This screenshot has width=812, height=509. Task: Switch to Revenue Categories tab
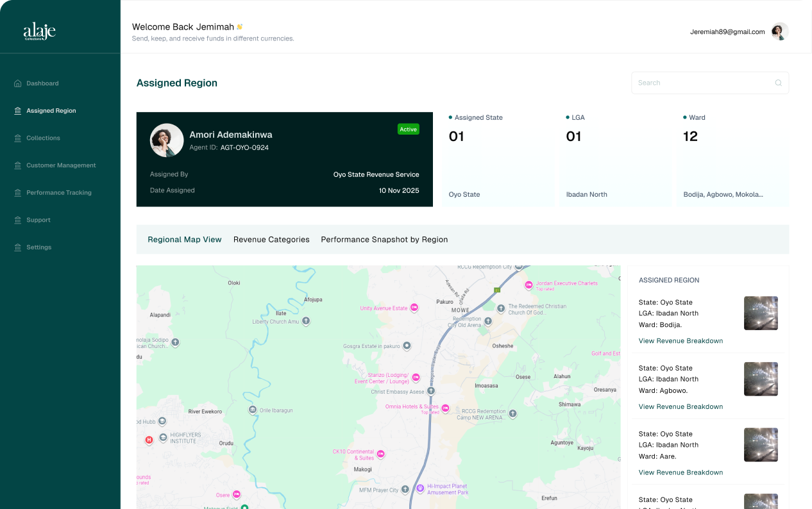point(271,240)
